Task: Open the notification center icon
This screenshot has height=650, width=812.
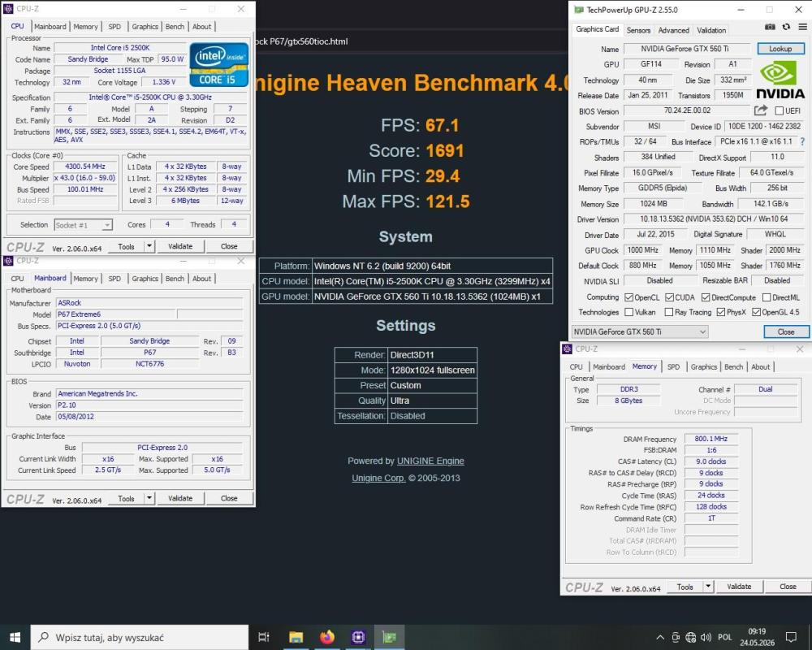Action: point(791,638)
